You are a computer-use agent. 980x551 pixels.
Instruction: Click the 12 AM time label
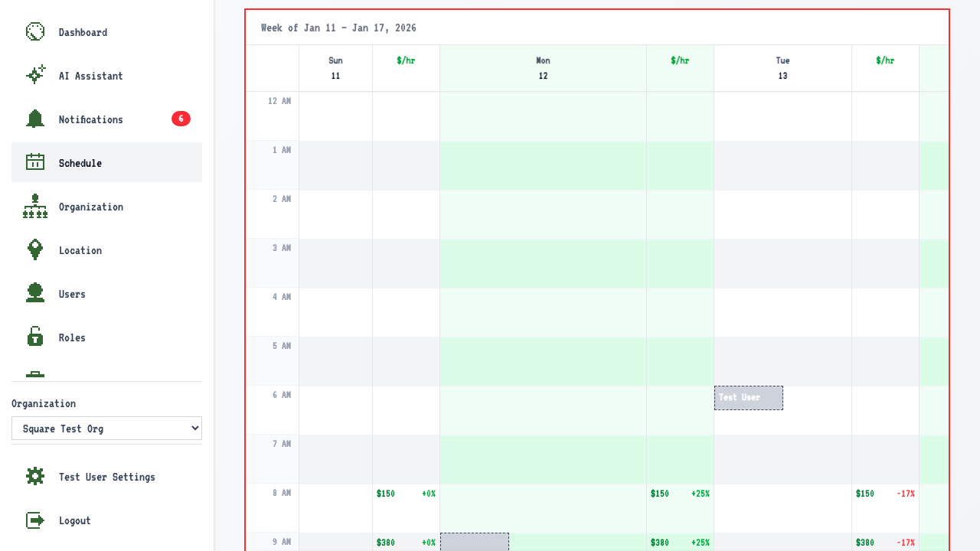click(279, 101)
